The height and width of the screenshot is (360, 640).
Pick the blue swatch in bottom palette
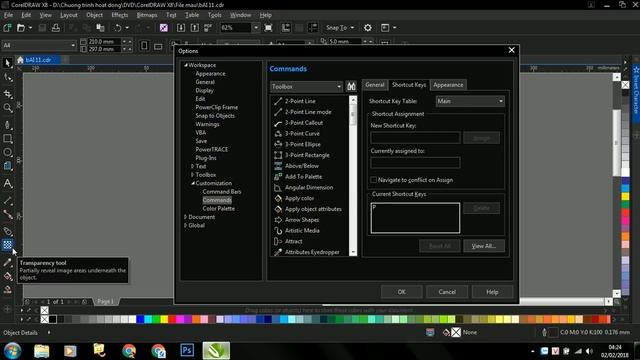[x=140, y=319]
